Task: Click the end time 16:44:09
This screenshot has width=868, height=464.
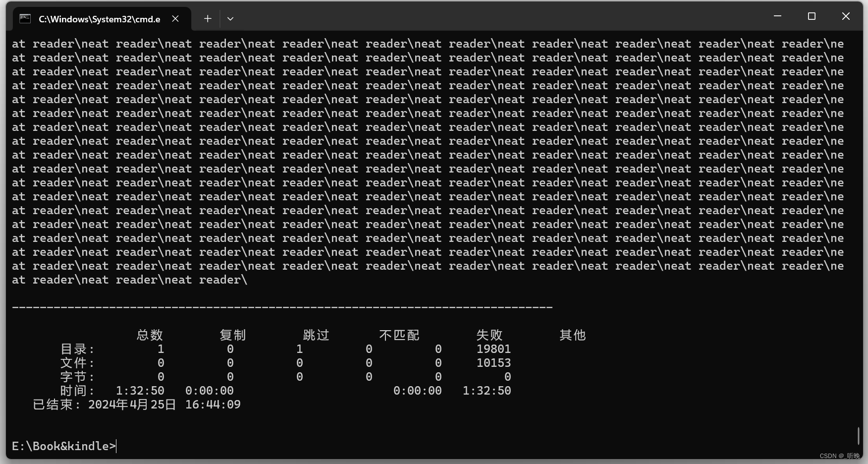Action: (x=213, y=405)
